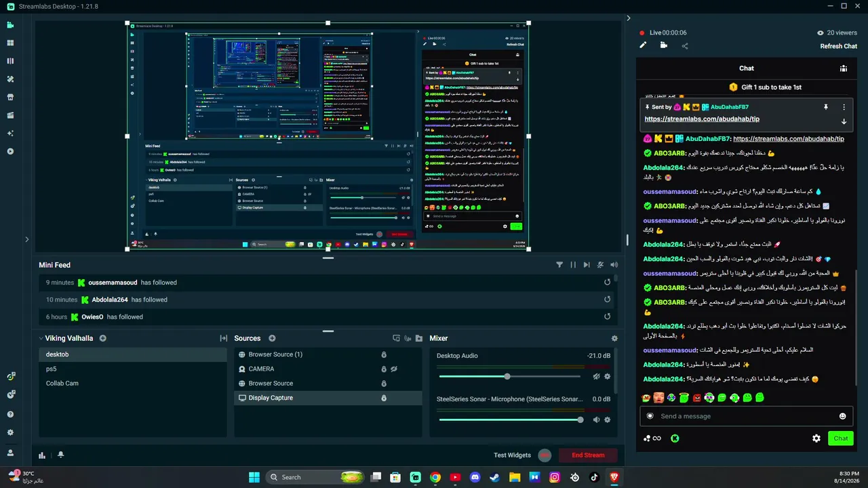Open the Layout Editor icon in sidebar
The width and height of the screenshot is (868, 488).
coord(10,61)
